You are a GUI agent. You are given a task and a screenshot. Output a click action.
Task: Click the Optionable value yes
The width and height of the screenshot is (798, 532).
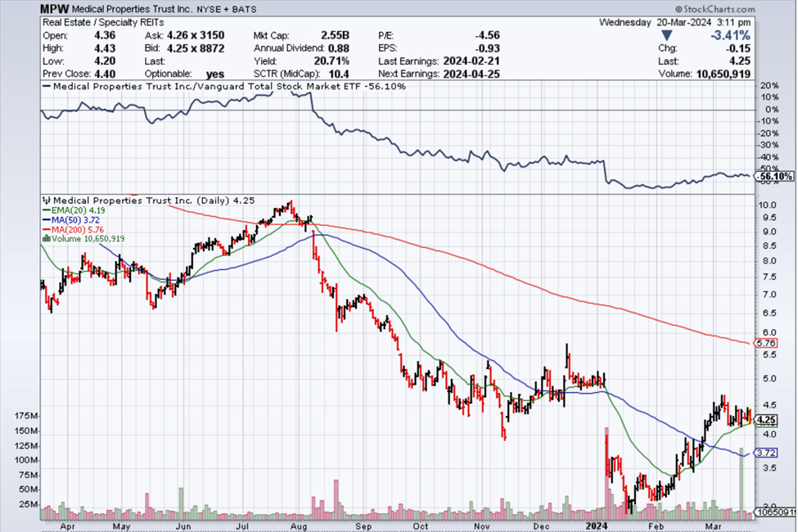coord(215,74)
